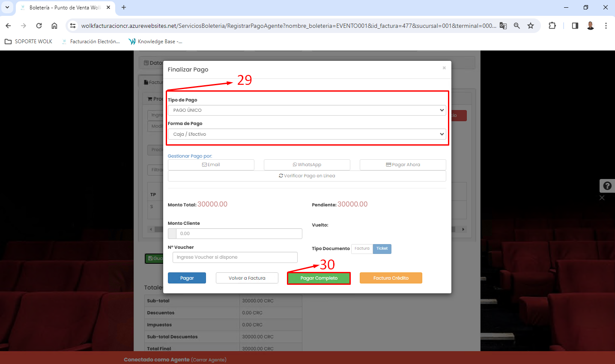Click the address bar URL
Image resolution: width=615 pixels, height=364 pixels.
[289, 26]
